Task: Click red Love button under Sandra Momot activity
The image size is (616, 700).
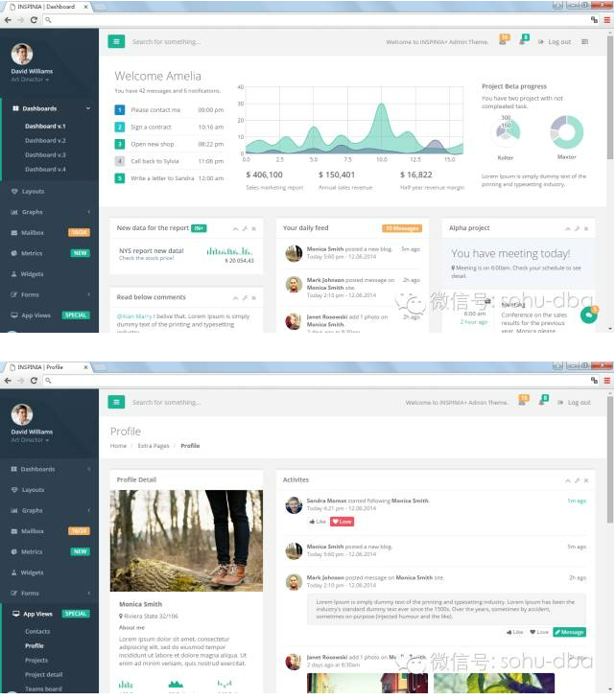Action: (x=343, y=522)
